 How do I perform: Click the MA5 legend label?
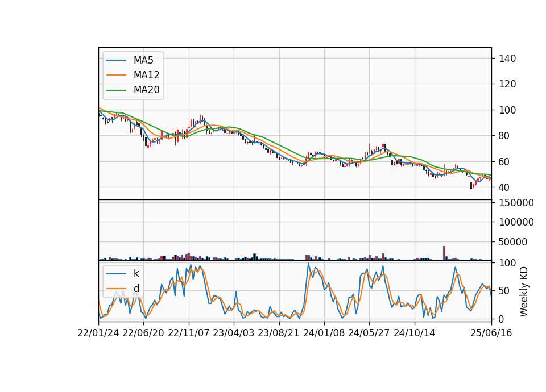(x=143, y=60)
